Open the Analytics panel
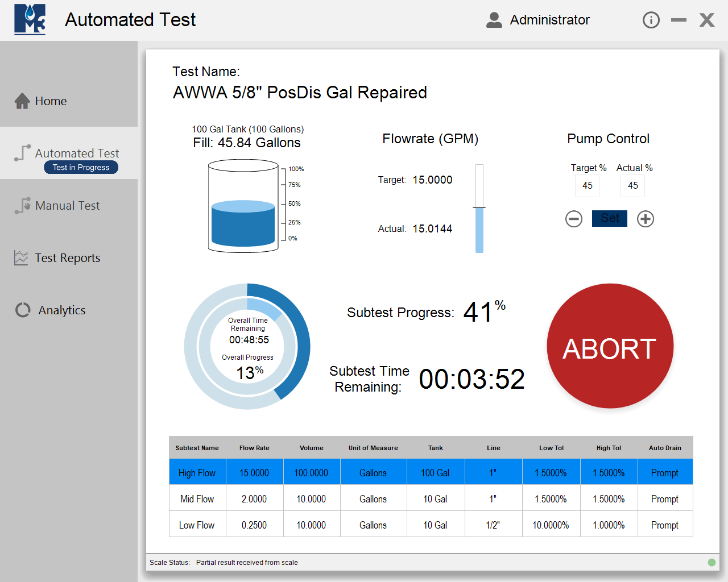 click(x=61, y=310)
